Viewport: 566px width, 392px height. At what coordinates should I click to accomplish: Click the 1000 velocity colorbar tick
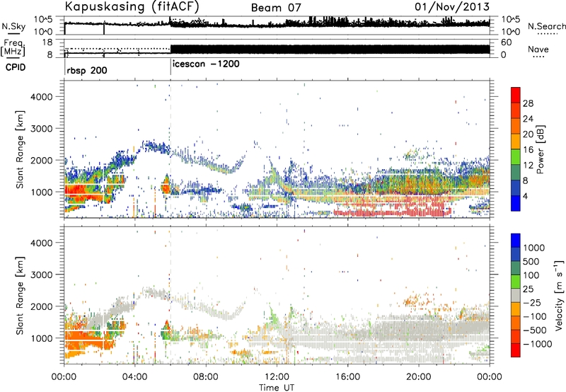coord(533,248)
